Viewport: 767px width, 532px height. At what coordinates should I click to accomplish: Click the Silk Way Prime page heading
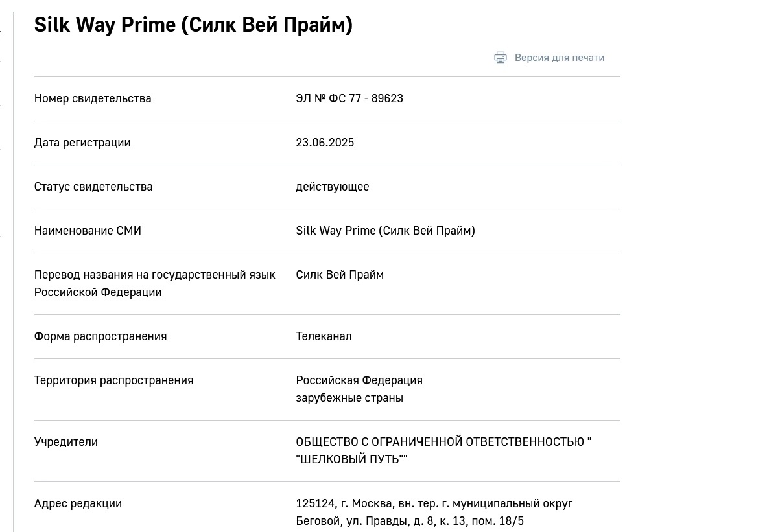coord(193,25)
